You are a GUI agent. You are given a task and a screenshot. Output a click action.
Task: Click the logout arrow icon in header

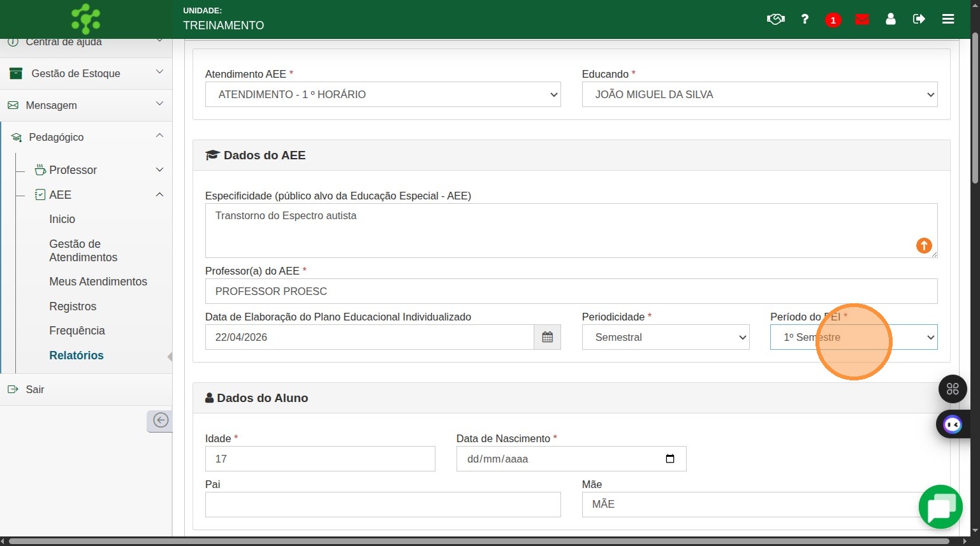pos(919,19)
